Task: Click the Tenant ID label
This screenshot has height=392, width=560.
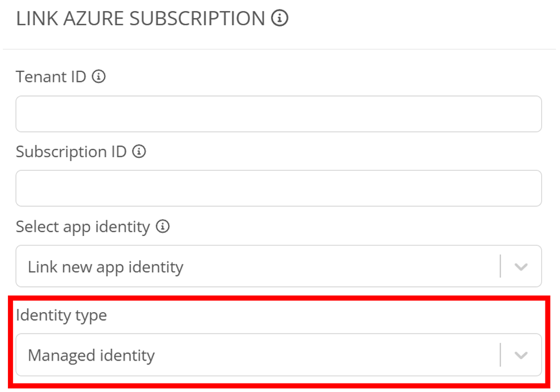Action: [51, 76]
